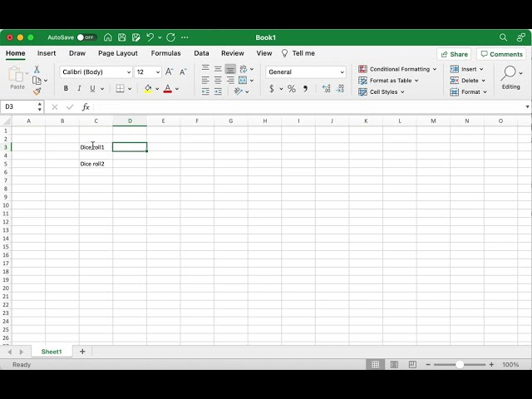Open the Format cells dropdown

(485, 92)
